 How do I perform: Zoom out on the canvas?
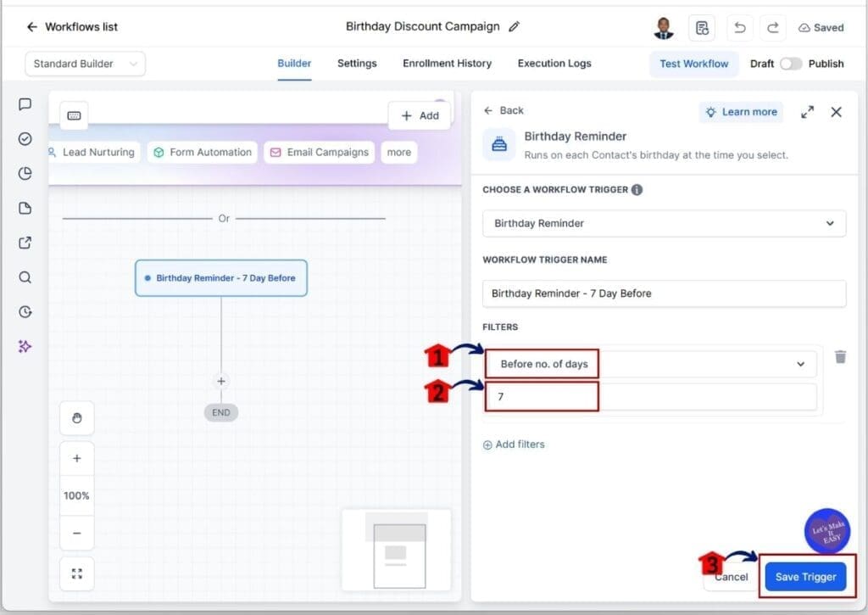click(77, 533)
